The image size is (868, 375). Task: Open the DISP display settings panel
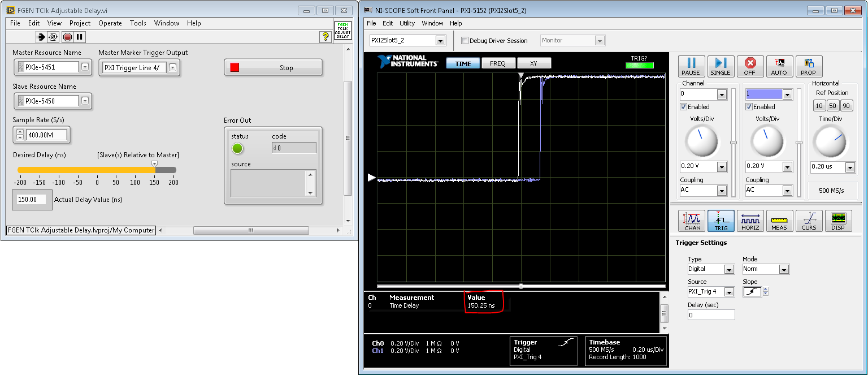pyautogui.click(x=838, y=221)
